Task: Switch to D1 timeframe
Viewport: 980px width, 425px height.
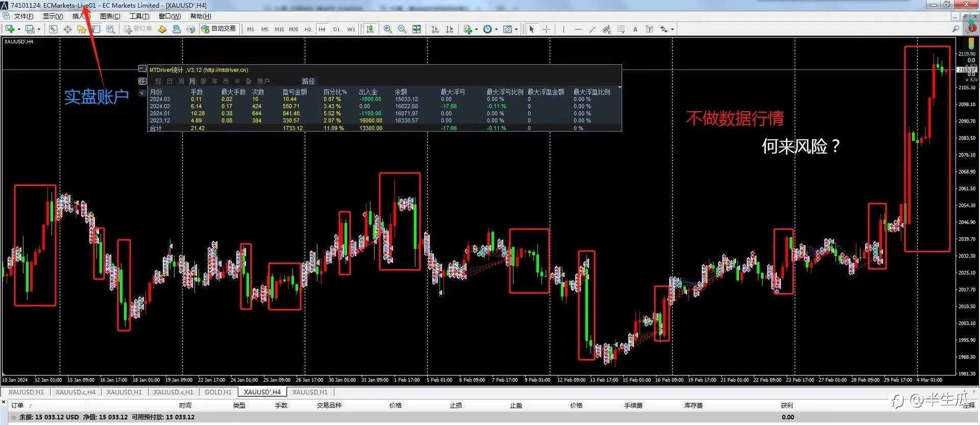Action: point(336,29)
